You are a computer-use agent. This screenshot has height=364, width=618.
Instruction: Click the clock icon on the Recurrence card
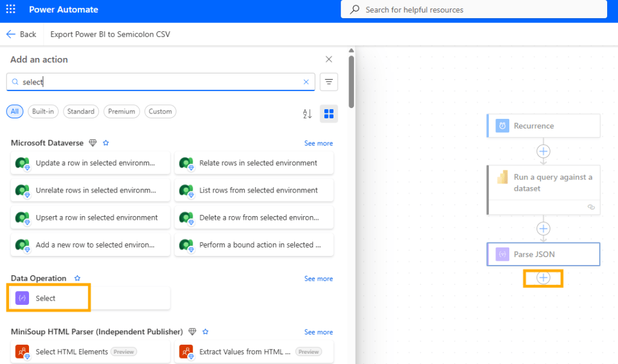[501, 126]
